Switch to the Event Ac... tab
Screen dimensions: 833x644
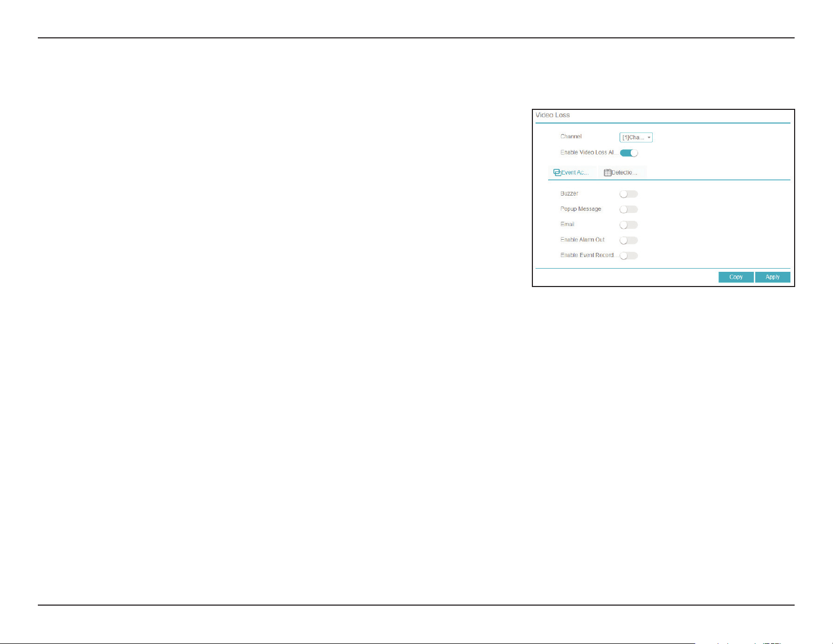pyautogui.click(x=572, y=172)
